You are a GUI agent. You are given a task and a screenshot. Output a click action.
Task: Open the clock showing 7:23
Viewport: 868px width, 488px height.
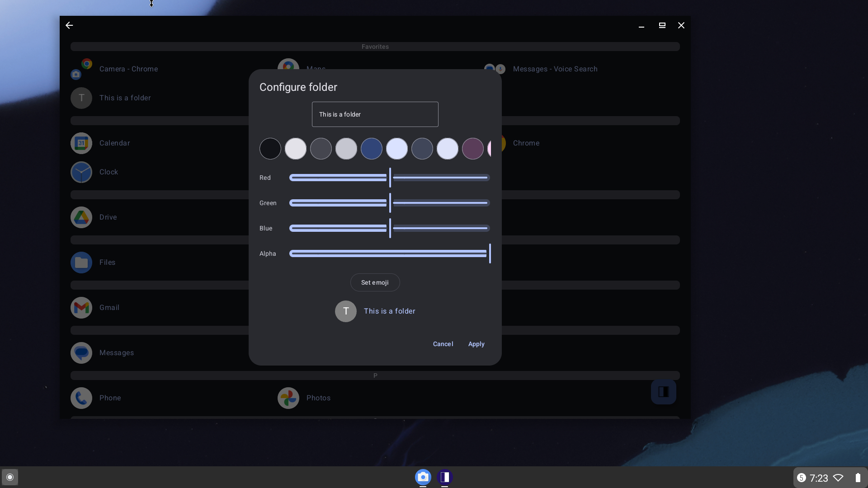(819, 478)
